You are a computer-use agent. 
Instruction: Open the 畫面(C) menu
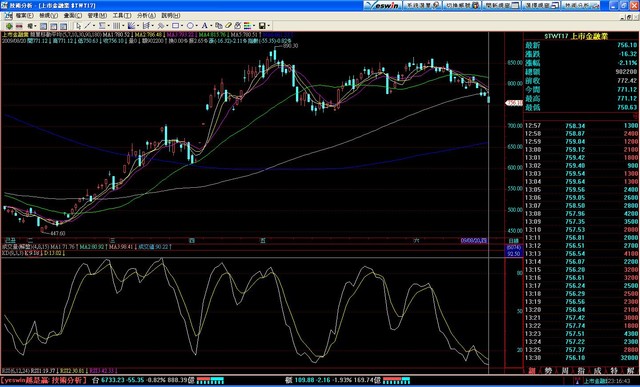pos(73,16)
